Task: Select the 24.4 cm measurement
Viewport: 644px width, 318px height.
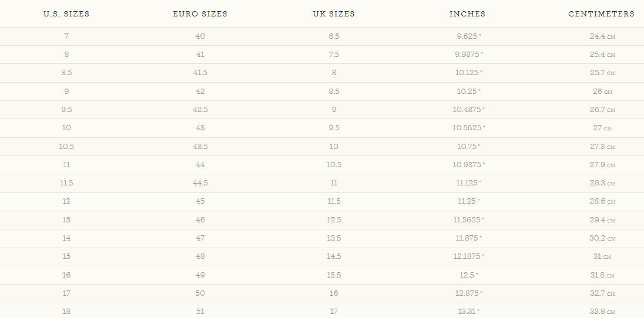Action: (x=602, y=36)
